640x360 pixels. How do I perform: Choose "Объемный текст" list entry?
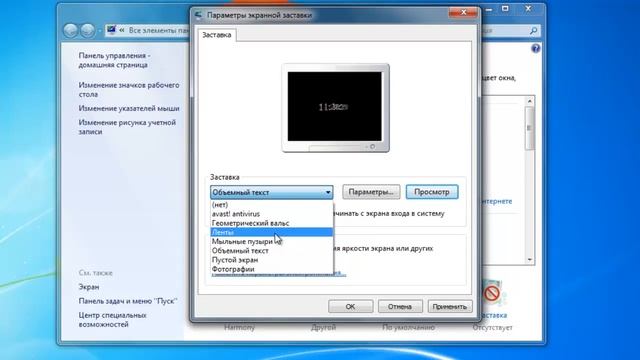click(x=271, y=251)
